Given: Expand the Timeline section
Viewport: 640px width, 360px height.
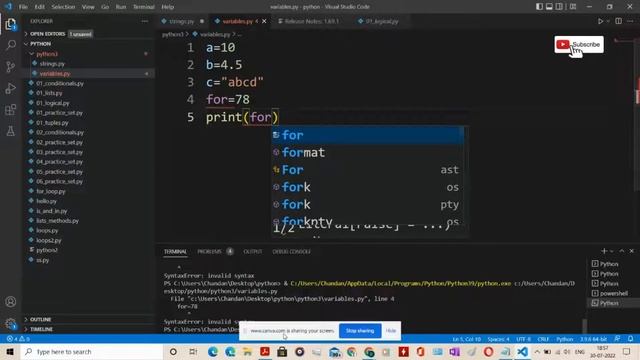Looking at the screenshot, I should coord(42,329).
